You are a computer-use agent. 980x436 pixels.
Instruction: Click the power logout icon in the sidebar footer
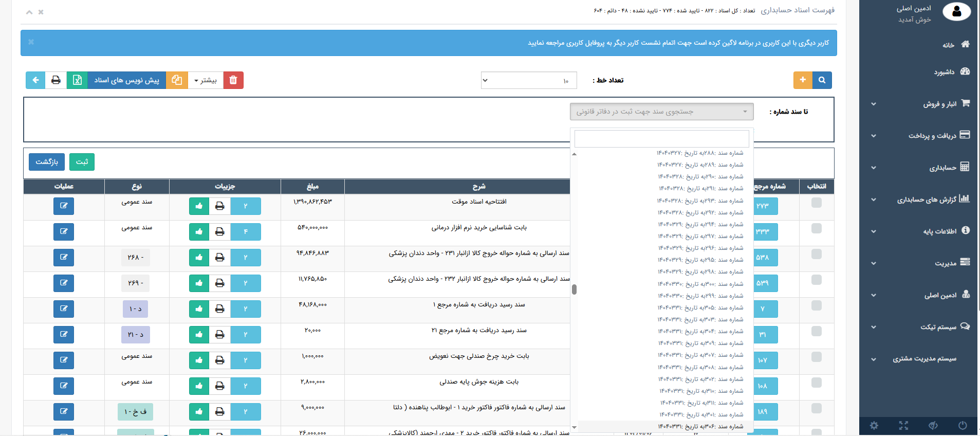(963, 425)
